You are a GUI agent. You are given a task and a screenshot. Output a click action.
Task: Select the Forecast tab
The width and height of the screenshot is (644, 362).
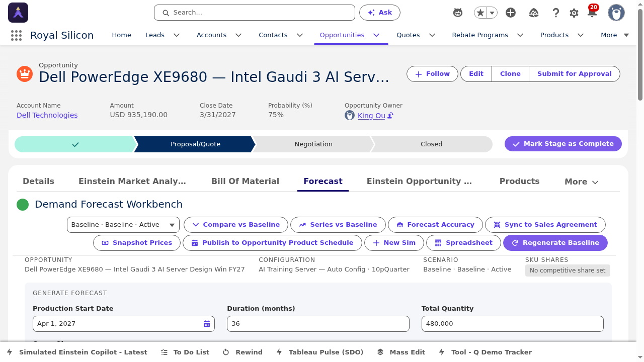[323, 182]
